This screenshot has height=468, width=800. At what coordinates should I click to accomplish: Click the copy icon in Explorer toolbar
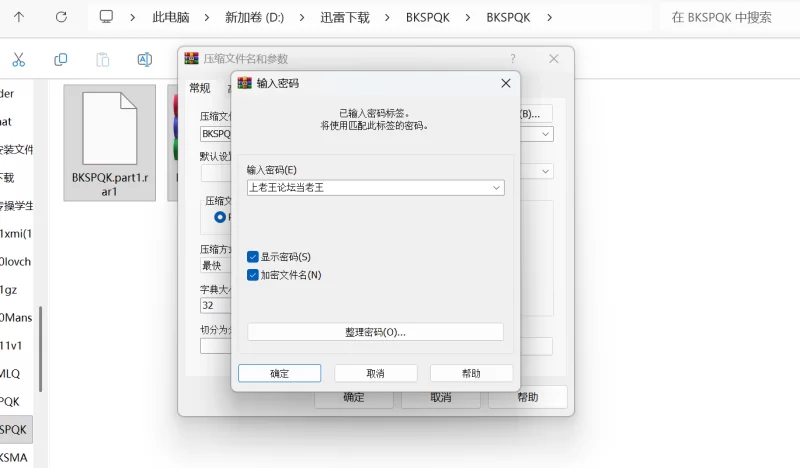pyautogui.click(x=61, y=60)
